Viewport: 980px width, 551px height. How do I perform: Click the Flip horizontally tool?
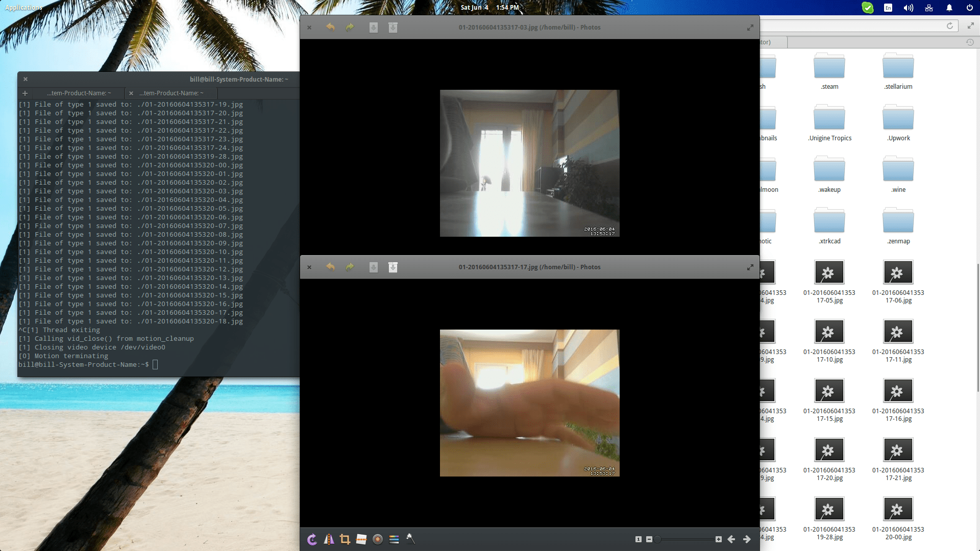point(329,539)
